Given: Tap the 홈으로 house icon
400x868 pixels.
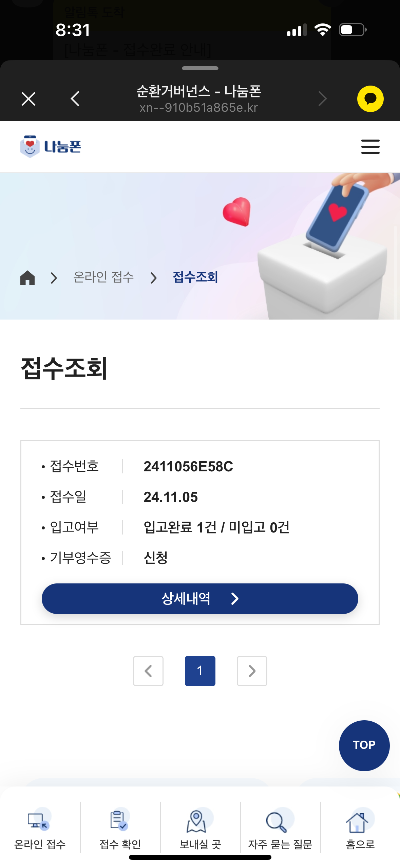Looking at the screenshot, I should coord(357,822).
